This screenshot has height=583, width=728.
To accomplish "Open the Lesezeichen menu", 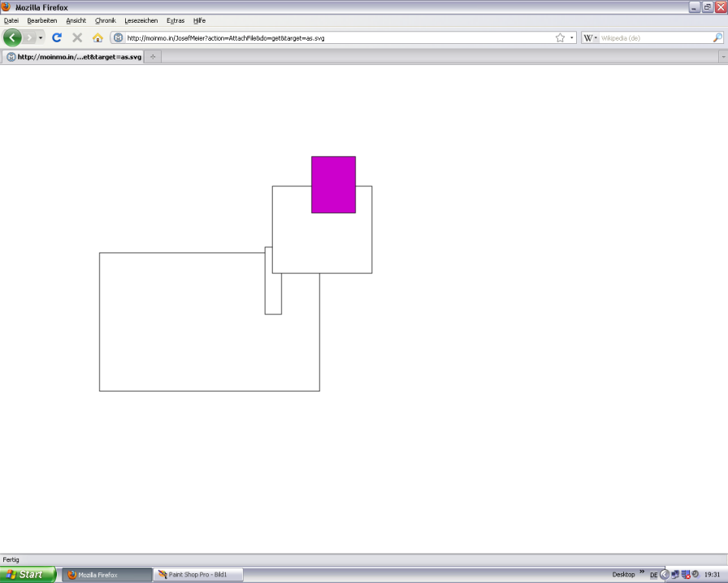I will tap(141, 20).
